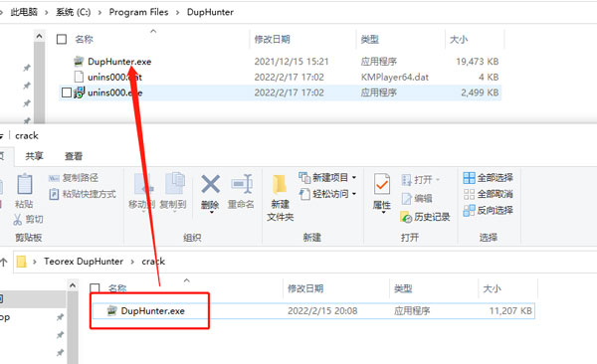Click 11,207 KB size cell
The width and height of the screenshot is (597, 364).
pos(510,311)
